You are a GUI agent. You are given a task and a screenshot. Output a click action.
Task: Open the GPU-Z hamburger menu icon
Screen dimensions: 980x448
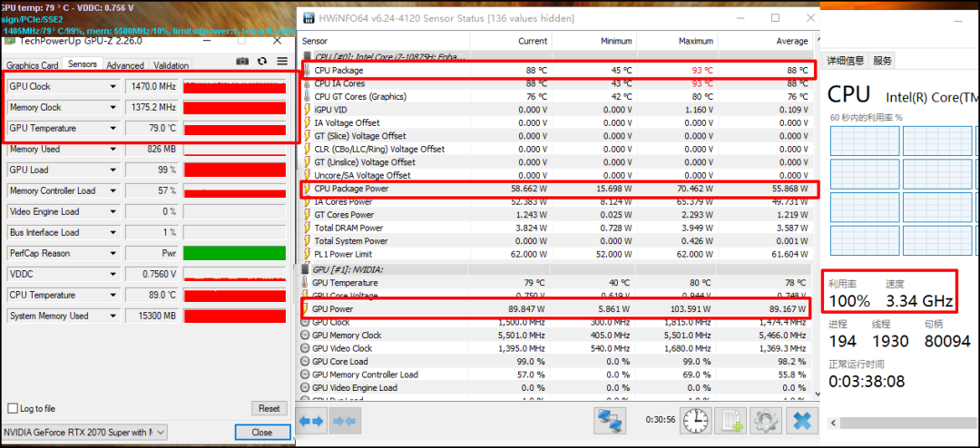282,62
